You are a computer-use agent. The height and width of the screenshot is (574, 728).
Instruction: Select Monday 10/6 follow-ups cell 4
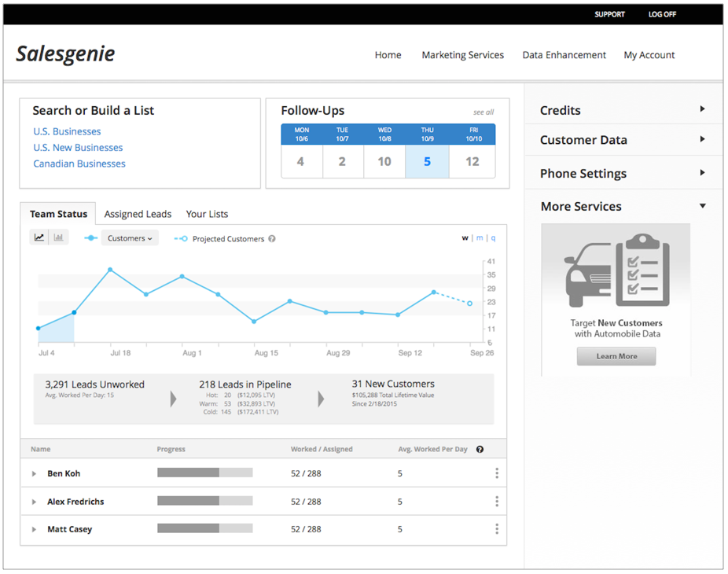302,161
